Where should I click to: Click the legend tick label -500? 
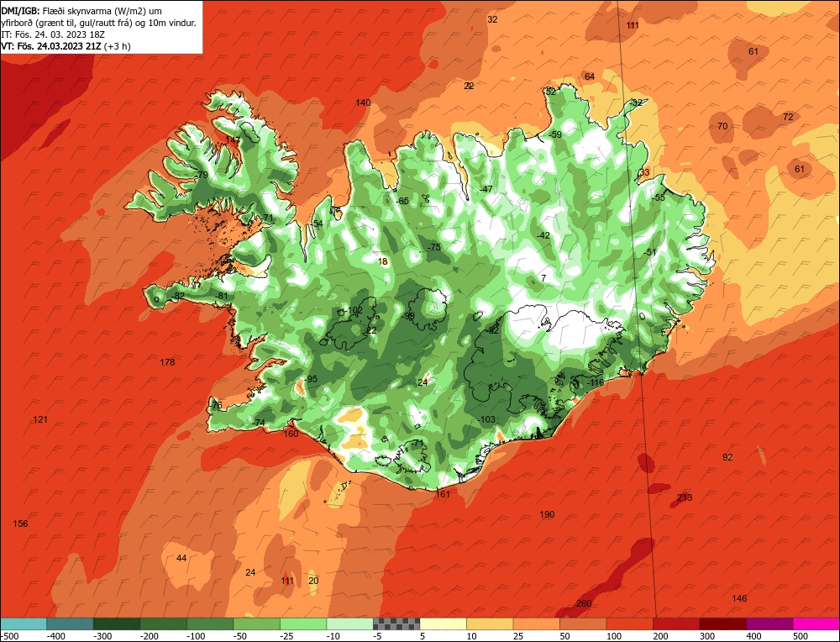(x=9, y=636)
